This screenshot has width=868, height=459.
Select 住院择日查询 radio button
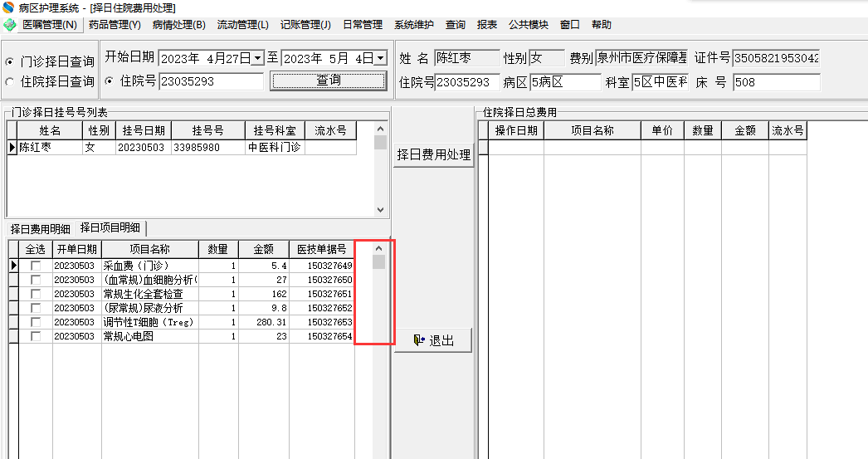(x=10, y=82)
